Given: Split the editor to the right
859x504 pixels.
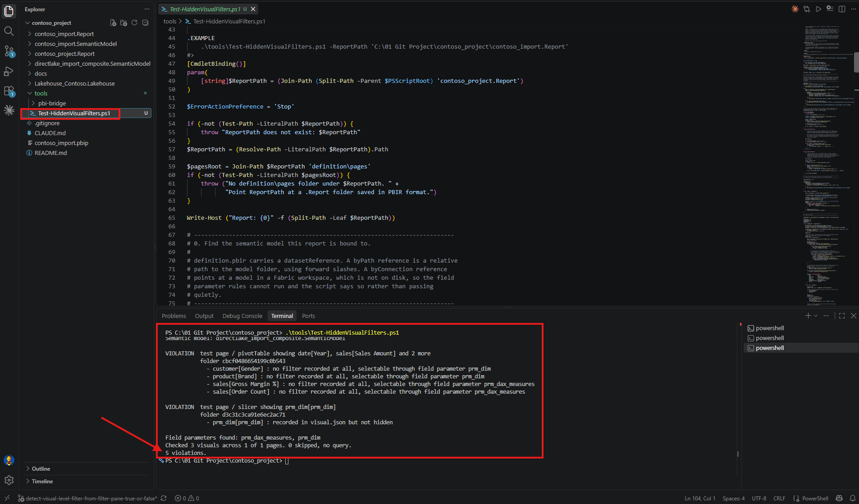Looking at the screenshot, I should coord(842,9).
